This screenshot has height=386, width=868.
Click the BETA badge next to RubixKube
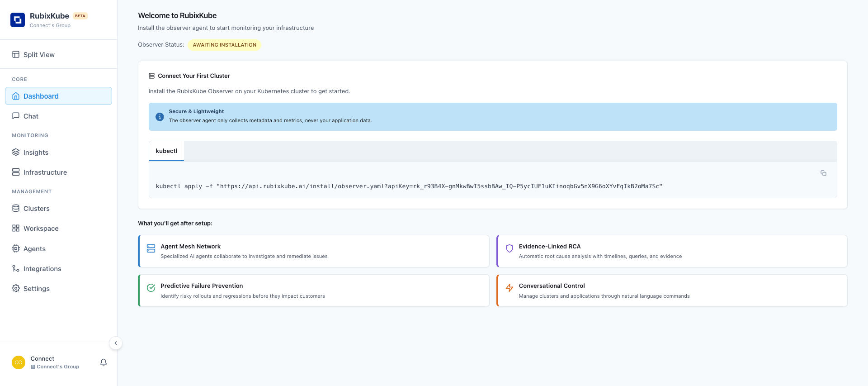pos(80,16)
